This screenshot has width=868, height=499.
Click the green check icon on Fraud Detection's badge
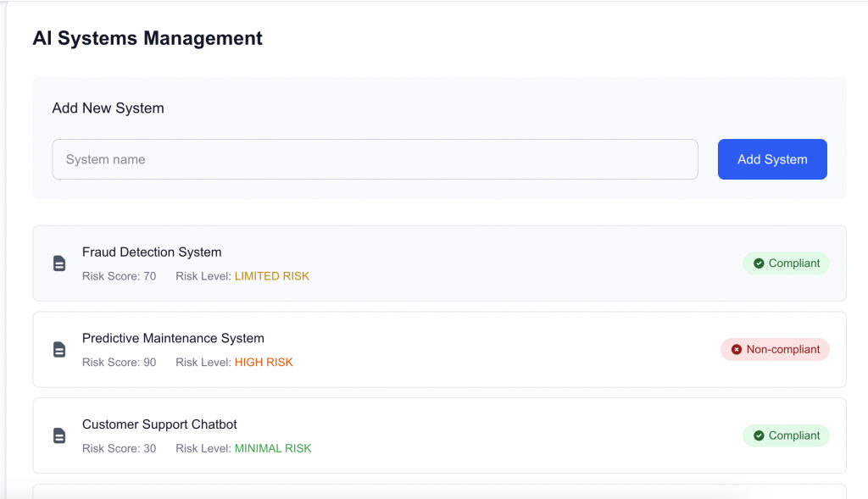tap(759, 263)
